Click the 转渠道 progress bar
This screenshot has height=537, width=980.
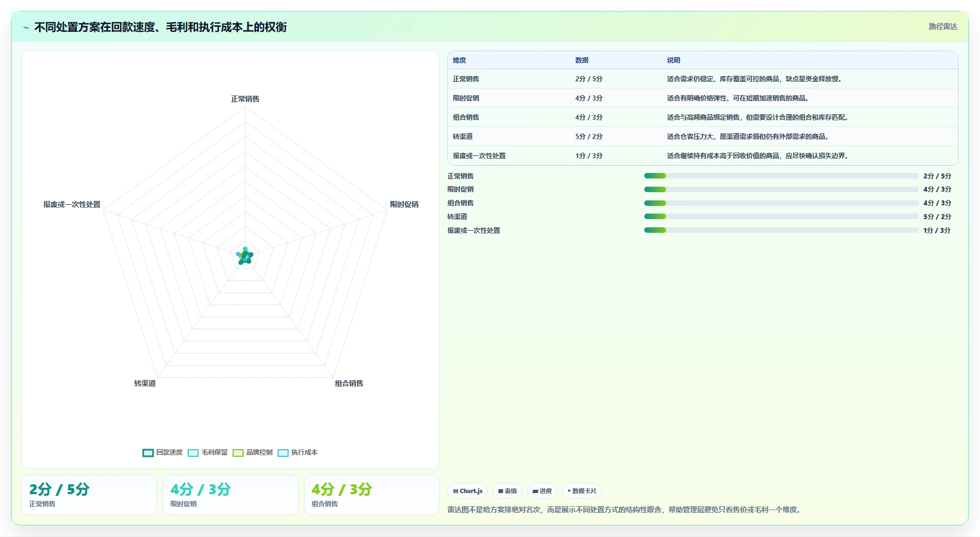coord(781,216)
